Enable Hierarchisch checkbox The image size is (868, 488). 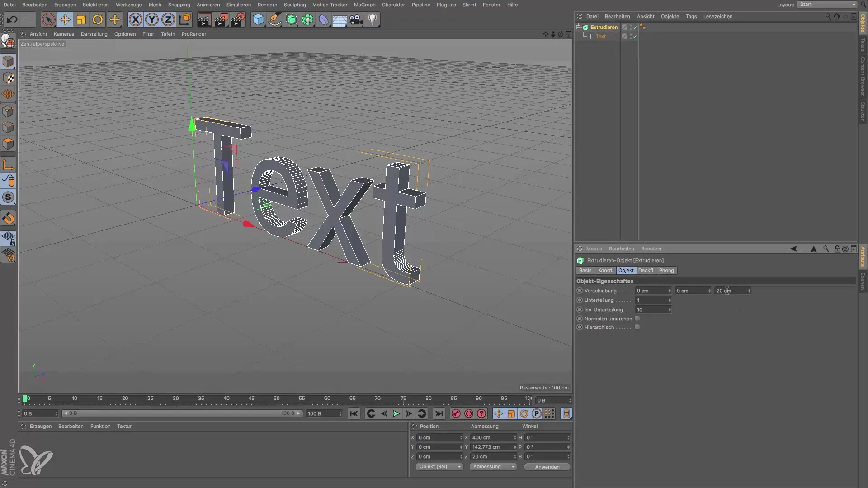coord(637,327)
